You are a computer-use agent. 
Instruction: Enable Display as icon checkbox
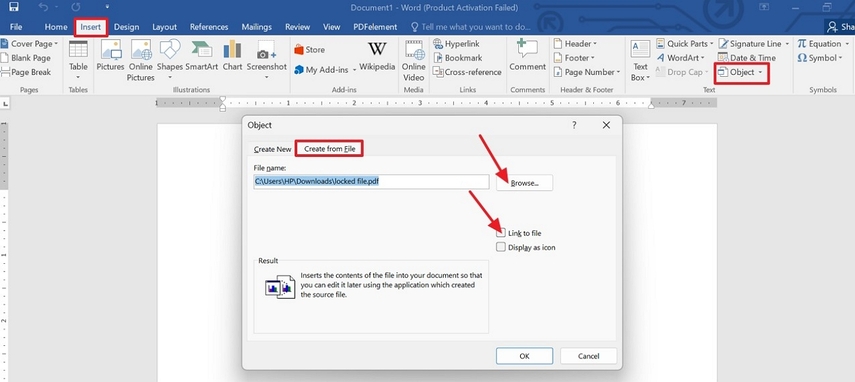click(x=501, y=247)
